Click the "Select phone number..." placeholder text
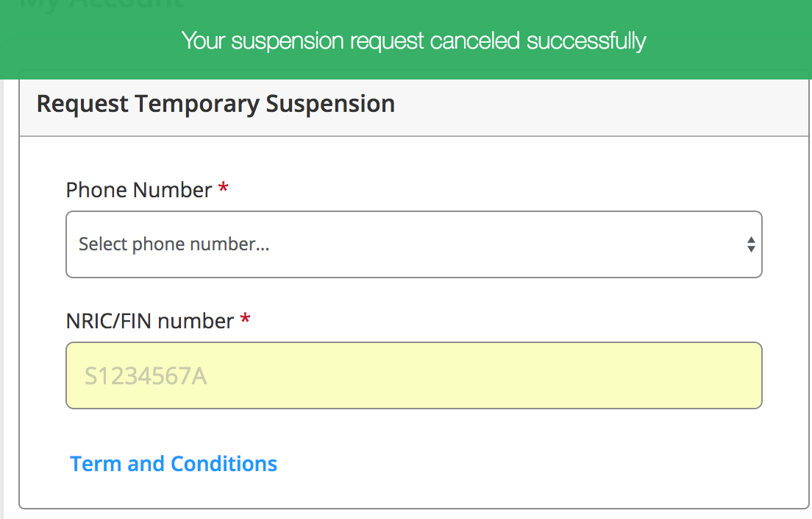Screen dimensions: 812x519 [x=174, y=244]
